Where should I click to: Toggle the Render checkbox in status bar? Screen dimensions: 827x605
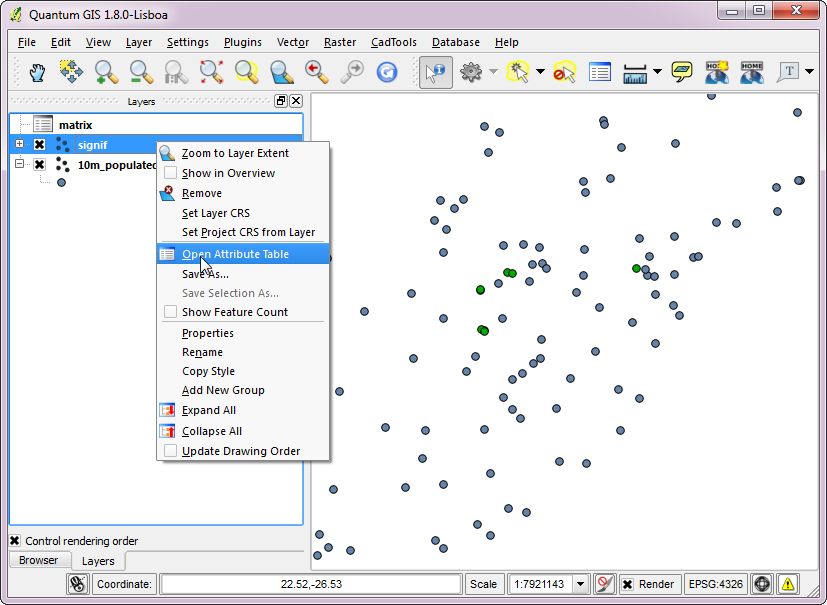click(x=628, y=584)
